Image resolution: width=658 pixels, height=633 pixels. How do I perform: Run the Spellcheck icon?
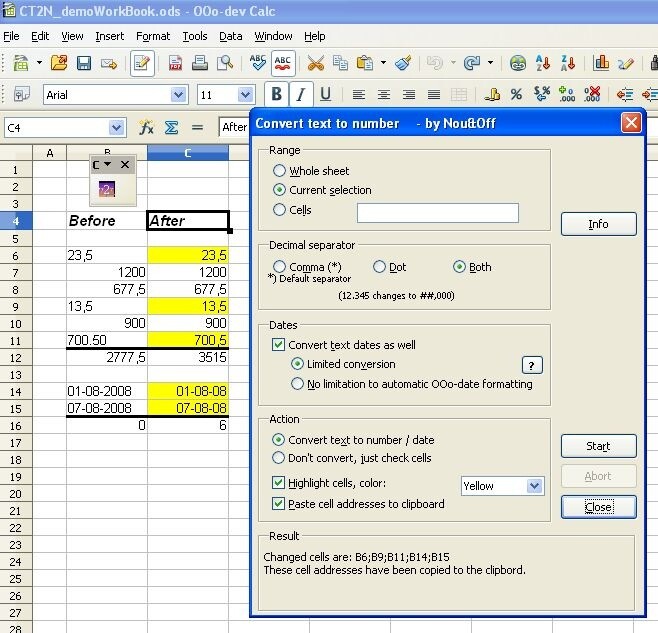pos(257,63)
